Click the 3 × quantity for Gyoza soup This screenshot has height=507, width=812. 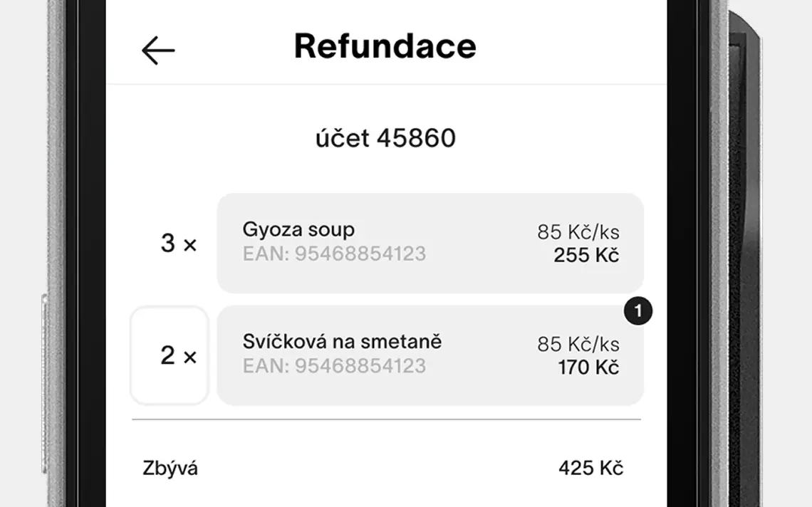coord(178,244)
